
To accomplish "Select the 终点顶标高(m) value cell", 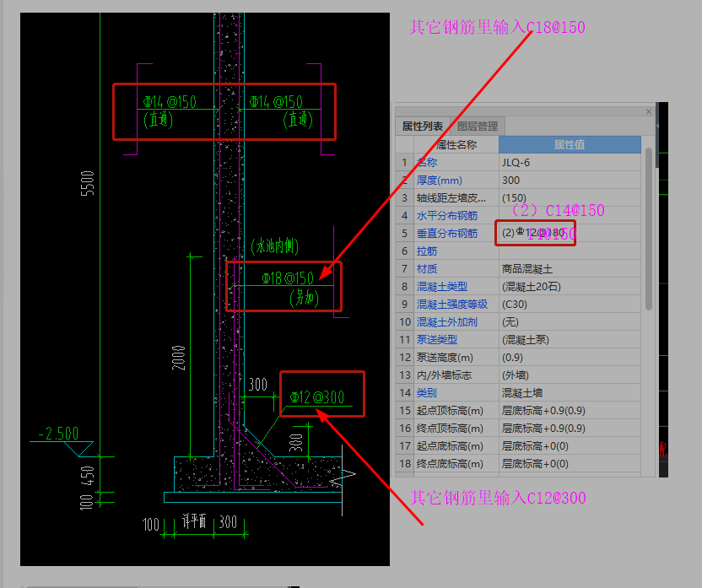I will click(570, 429).
